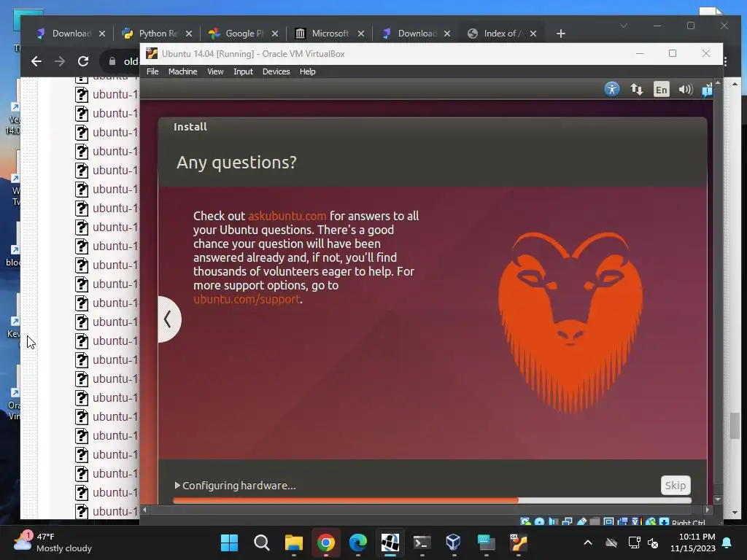Open the En keyboard layout indicator
The width and height of the screenshot is (747, 560).
pos(661,90)
